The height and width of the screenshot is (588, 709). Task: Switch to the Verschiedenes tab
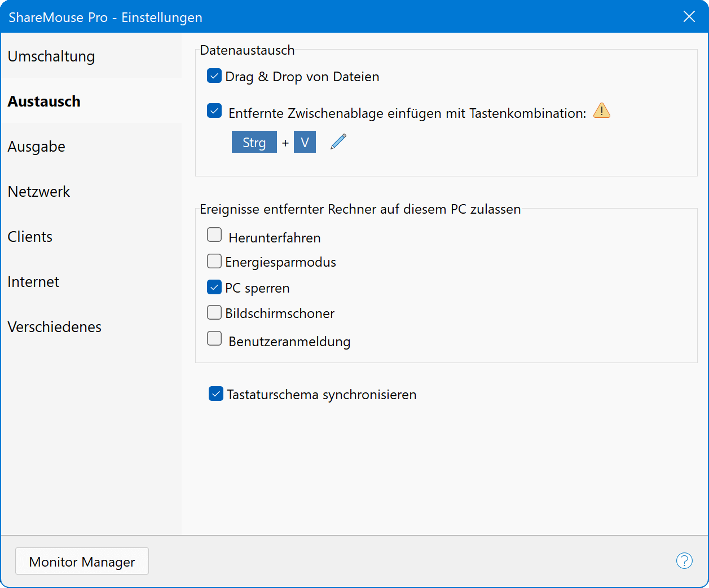91,326
